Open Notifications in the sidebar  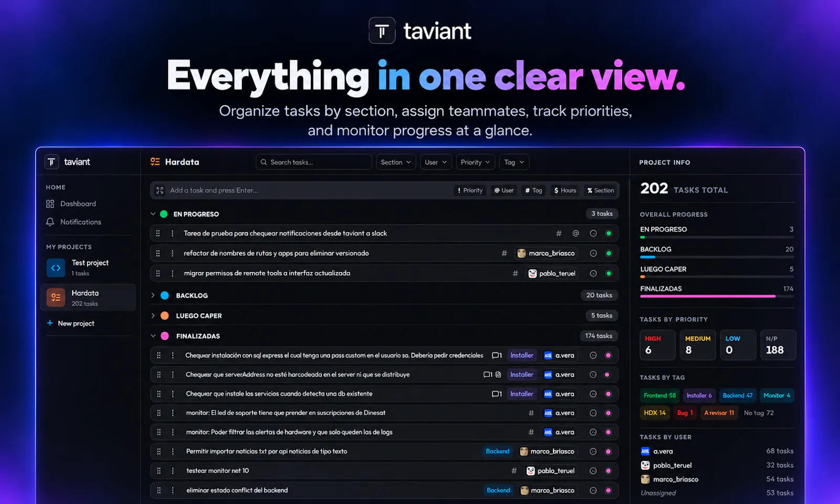[x=80, y=222]
